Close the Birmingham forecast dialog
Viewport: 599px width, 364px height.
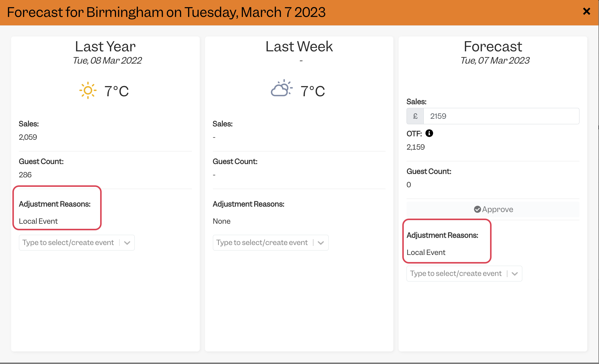[586, 11]
